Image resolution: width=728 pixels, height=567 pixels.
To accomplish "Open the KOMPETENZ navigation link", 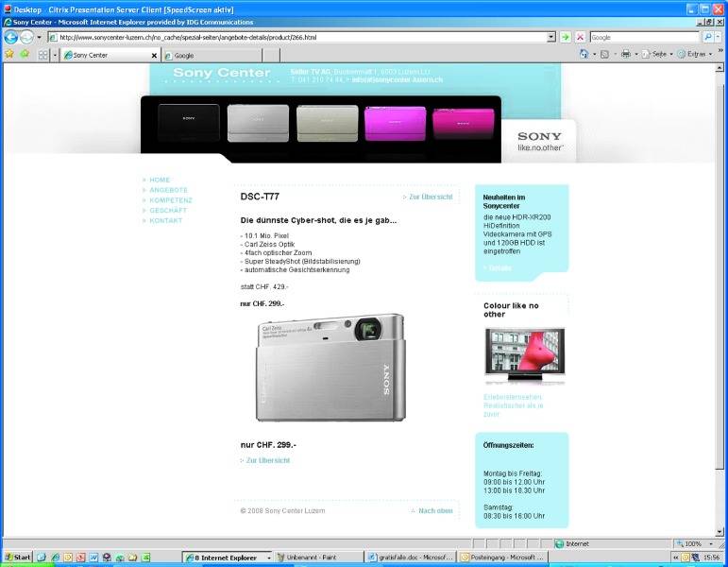I will tap(171, 200).
